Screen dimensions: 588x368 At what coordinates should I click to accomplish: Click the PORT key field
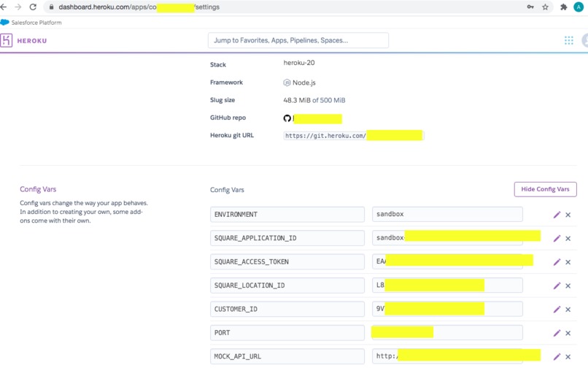click(x=287, y=333)
